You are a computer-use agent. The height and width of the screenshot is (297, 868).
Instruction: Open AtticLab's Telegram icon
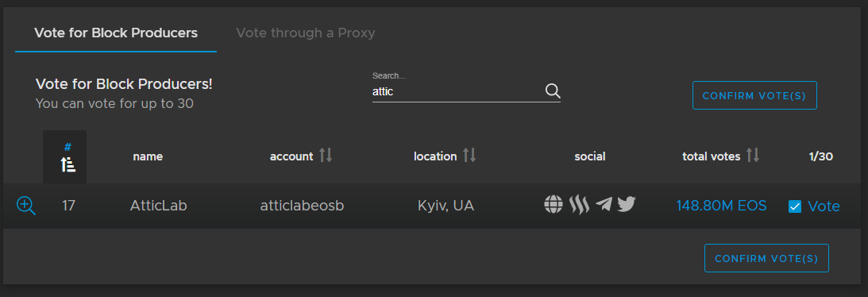[x=604, y=205]
